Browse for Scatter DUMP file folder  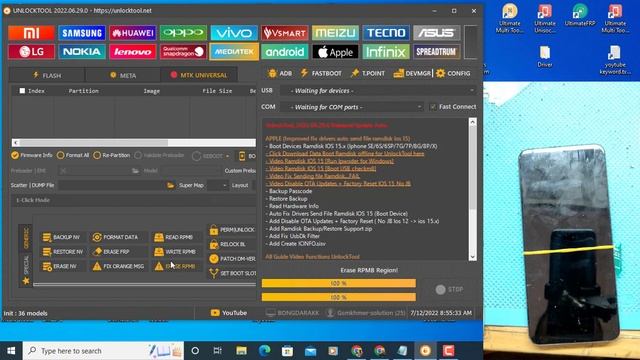(171, 185)
